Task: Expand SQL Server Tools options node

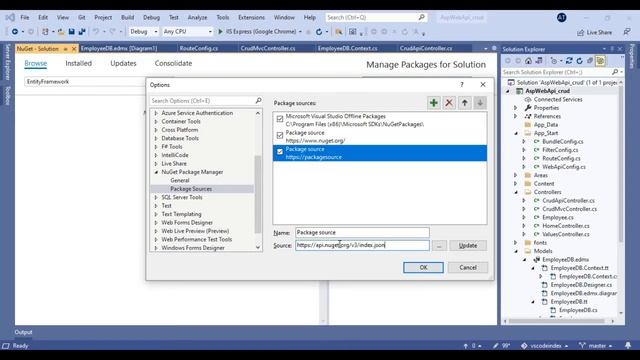Action: pyautogui.click(x=156, y=198)
